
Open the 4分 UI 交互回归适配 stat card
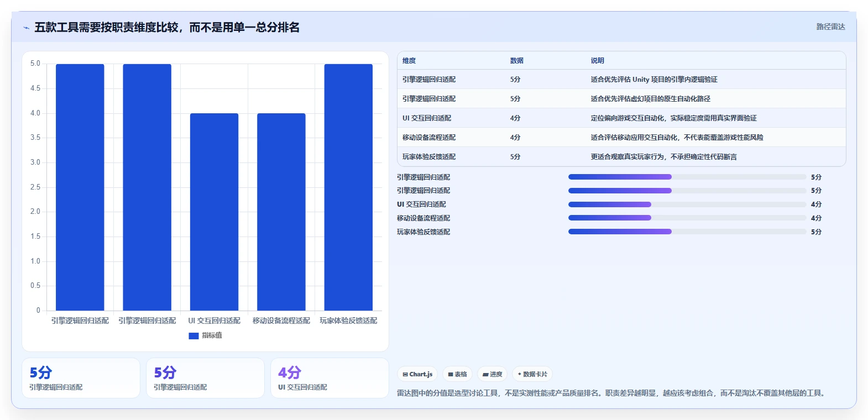[330, 378]
